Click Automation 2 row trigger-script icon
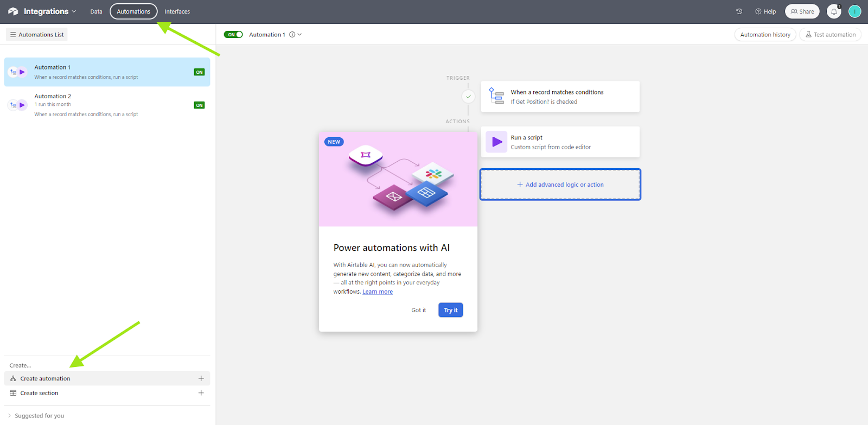The width and height of the screenshot is (868, 425). (18, 105)
